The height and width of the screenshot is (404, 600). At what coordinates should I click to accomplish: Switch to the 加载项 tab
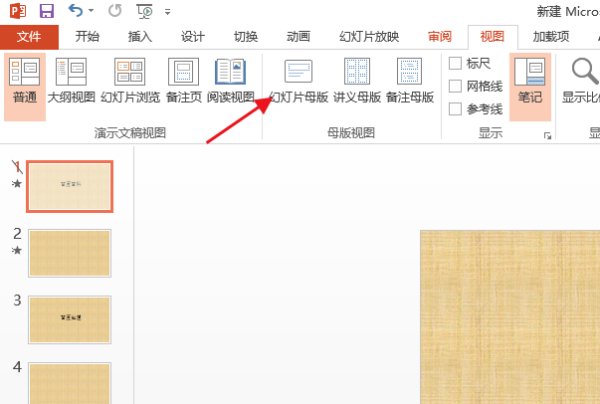point(551,37)
